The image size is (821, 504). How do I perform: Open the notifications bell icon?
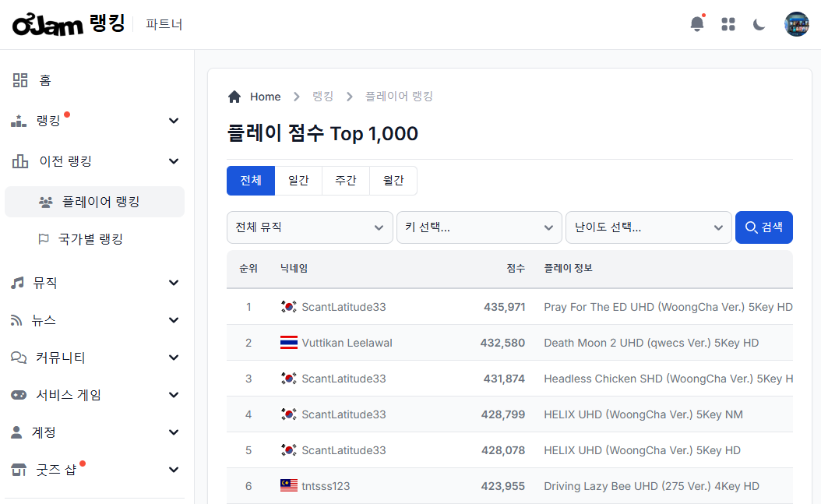point(696,24)
